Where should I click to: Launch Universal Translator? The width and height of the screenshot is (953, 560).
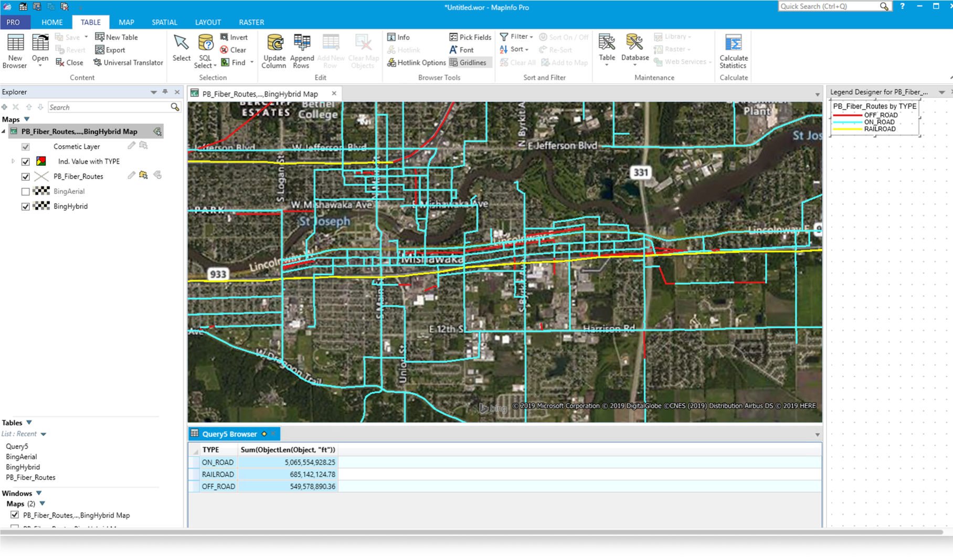128,62
